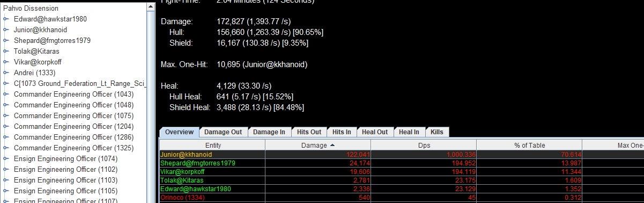Screen dimensions: 644x203
Task: Open the Damage In tab
Action: 269,132
